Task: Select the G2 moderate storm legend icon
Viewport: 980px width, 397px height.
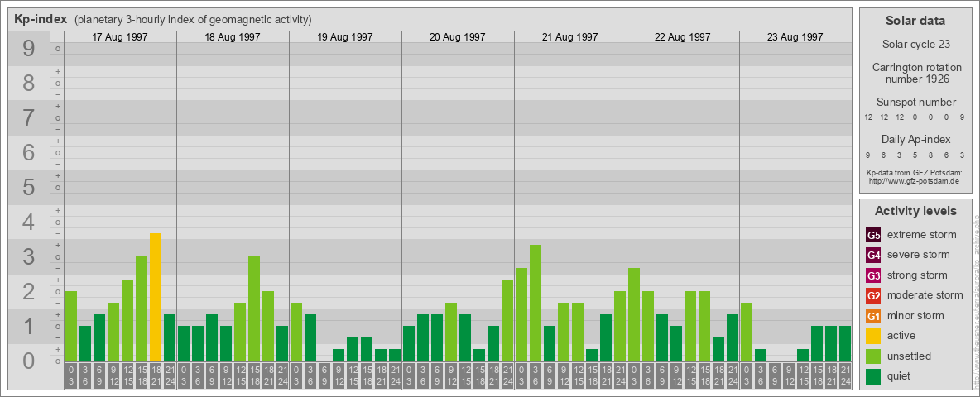Action: point(873,295)
